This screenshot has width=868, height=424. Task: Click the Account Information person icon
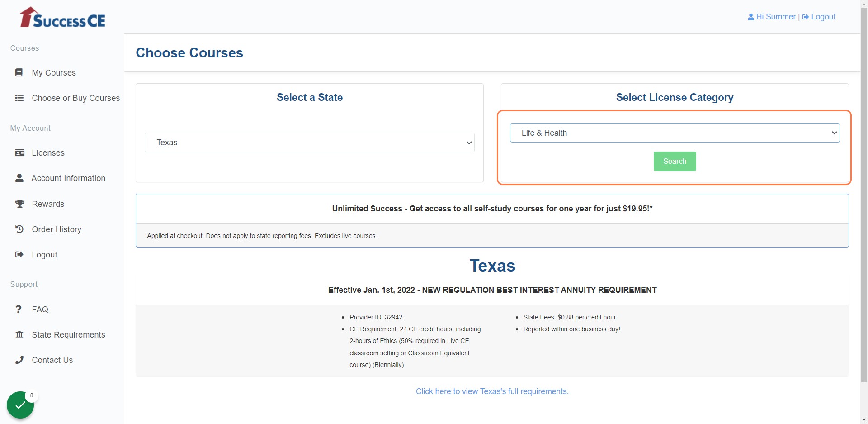[x=19, y=178]
